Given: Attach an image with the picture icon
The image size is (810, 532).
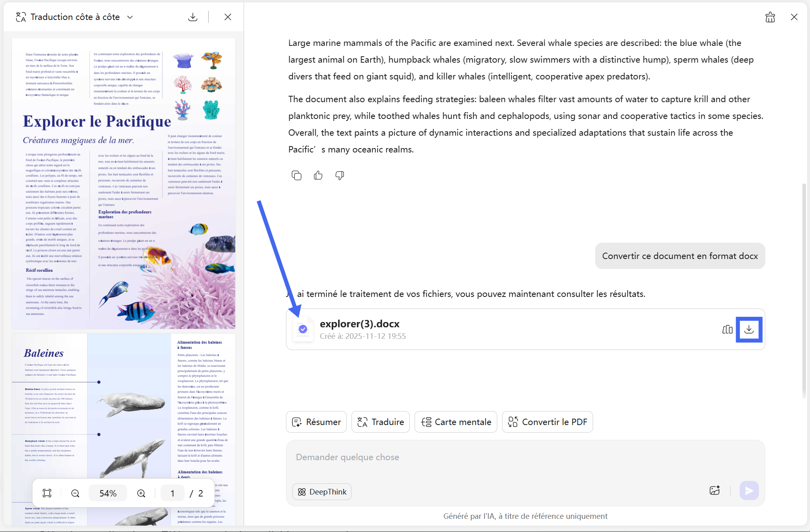Looking at the screenshot, I should pos(715,490).
